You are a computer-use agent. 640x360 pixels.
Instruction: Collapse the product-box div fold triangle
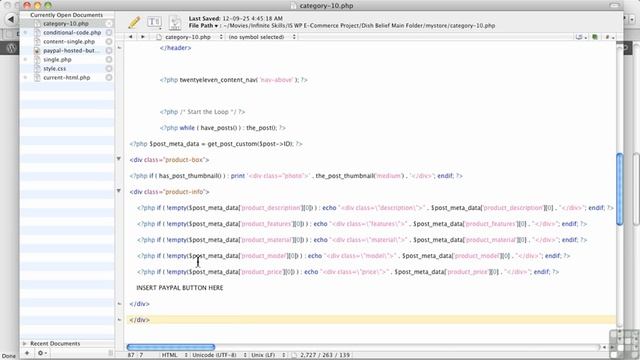119,159
